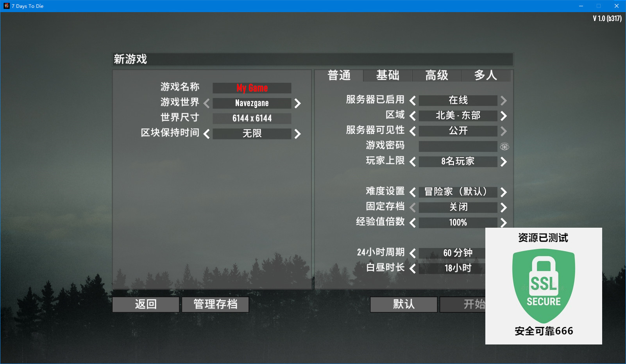The height and width of the screenshot is (364, 626).
Task: Click right arrow next to 100%
Action: coord(504,223)
